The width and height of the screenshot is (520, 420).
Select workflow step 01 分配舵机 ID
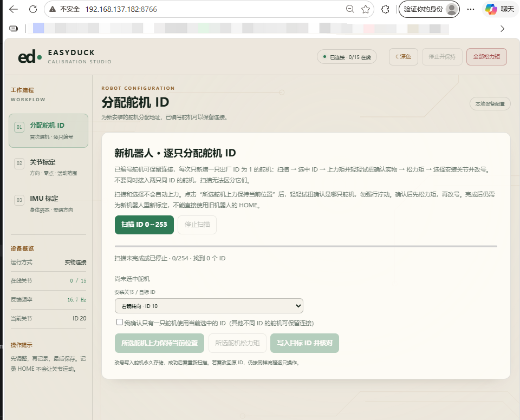click(x=48, y=130)
